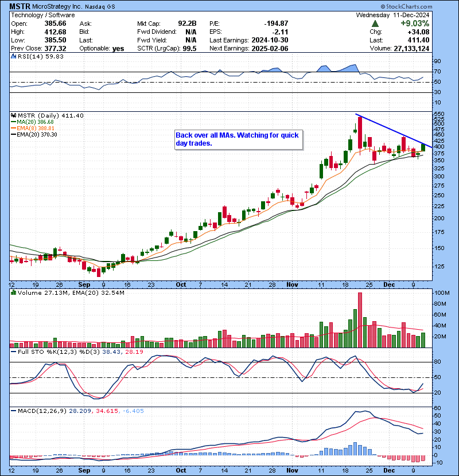Click the Next Earnings date 2025-02-06
The width and height of the screenshot is (459, 476).
(270, 48)
